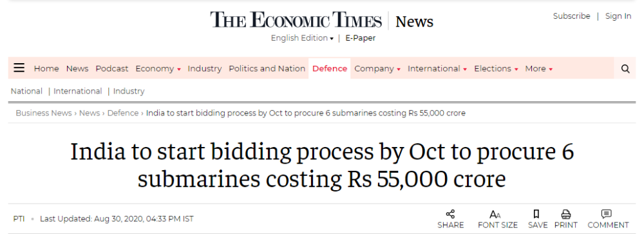Open the E-Paper link
Screen dimensions: 644x234
360,38
